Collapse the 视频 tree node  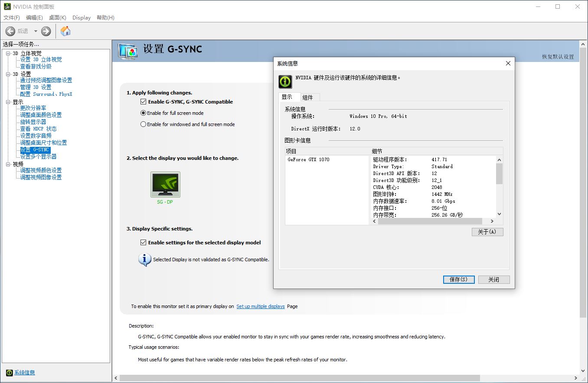pyautogui.click(x=8, y=164)
